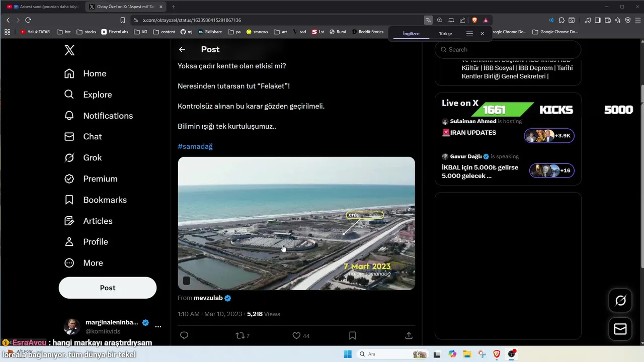The height and width of the screenshot is (362, 644).
Task: Open the Skillshare bookmark
Action: (x=210, y=32)
